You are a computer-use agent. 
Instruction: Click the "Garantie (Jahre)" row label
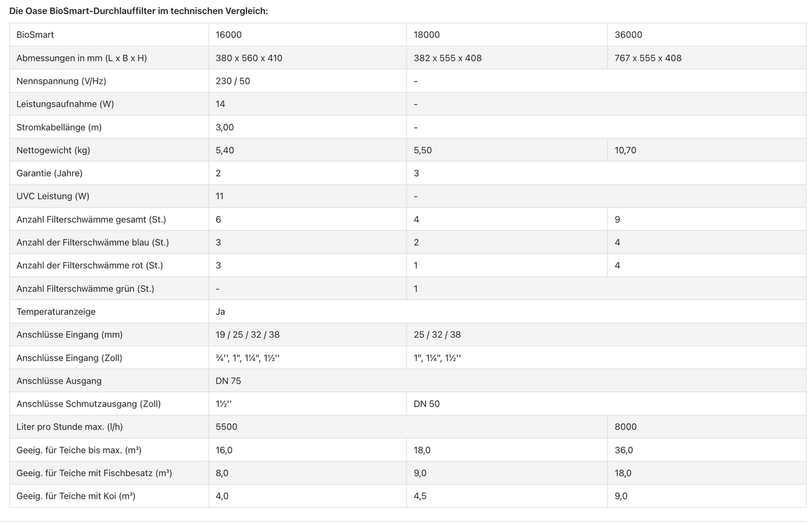coord(49,173)
